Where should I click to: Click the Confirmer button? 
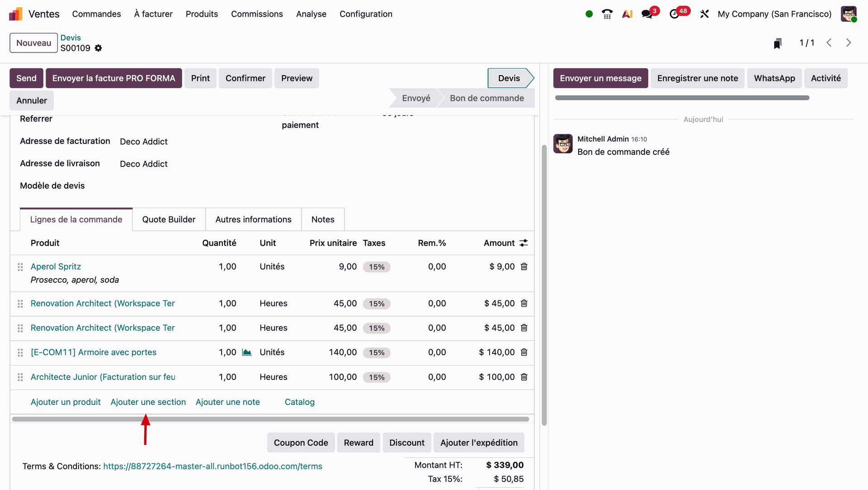[x=245, y=78]
